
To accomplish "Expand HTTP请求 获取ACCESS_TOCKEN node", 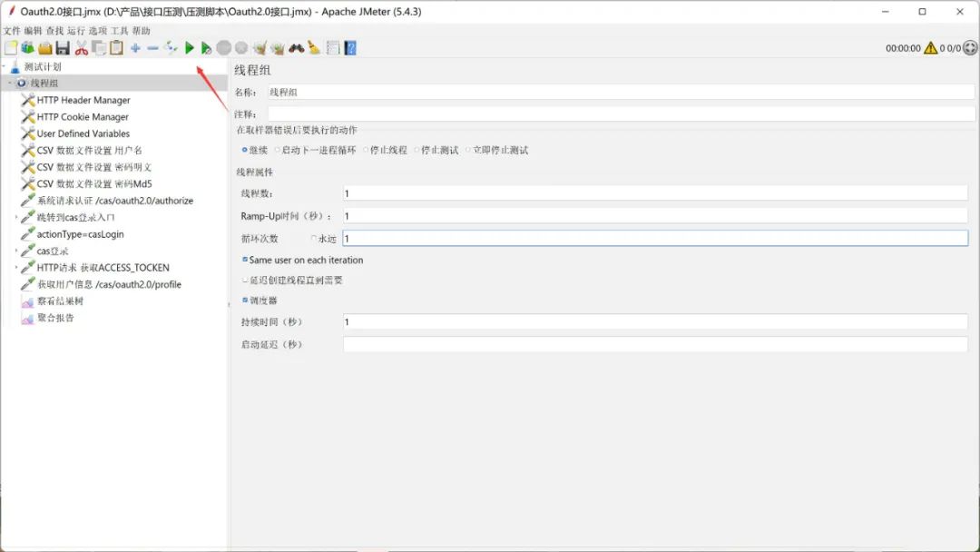I will pyautogui.click(x=16, y=268).
